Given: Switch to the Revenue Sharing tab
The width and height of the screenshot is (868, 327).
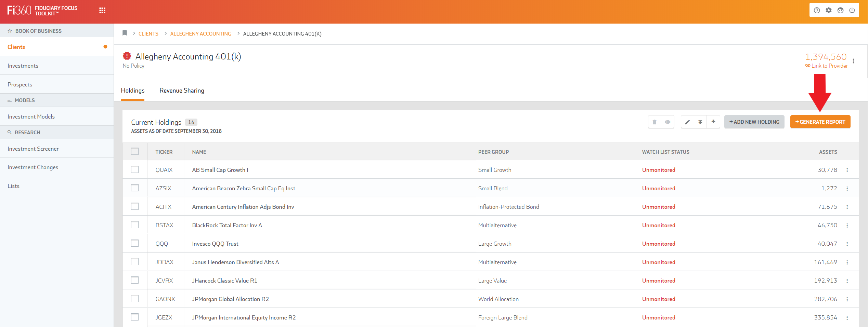Looking at the screenshot, I should [x=182, y=91].
